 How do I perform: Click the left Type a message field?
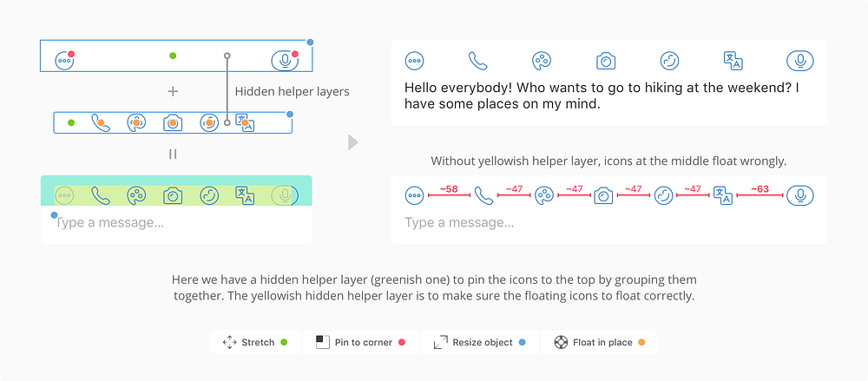(x=176, y=224)
